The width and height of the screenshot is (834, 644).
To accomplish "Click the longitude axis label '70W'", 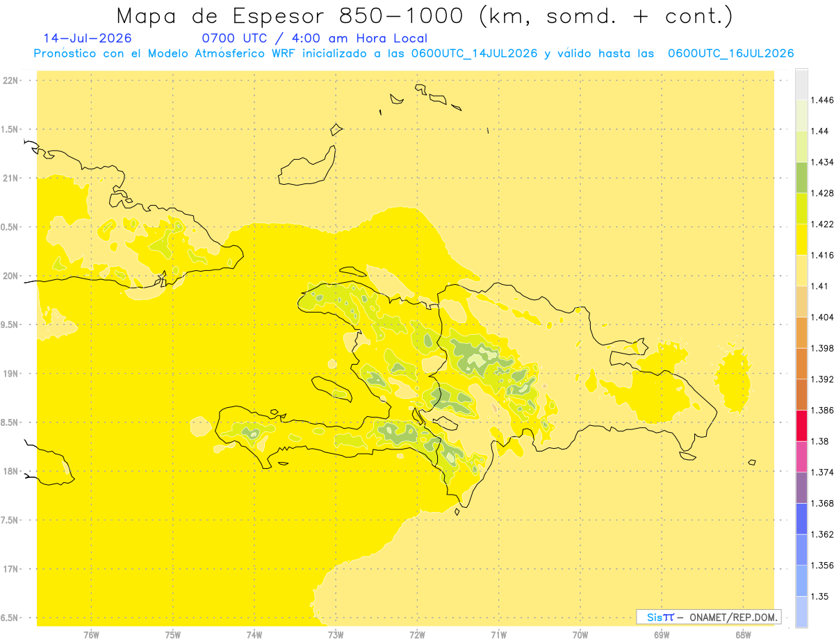I will 580,635.
